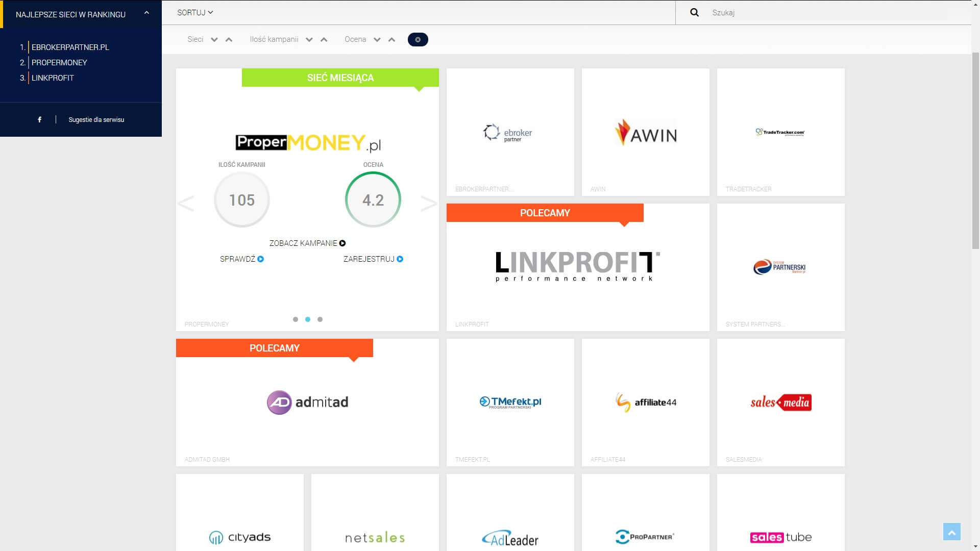980x551 pixels.
Task: Open the TradeTracker network card
Action: coord(781,132)
